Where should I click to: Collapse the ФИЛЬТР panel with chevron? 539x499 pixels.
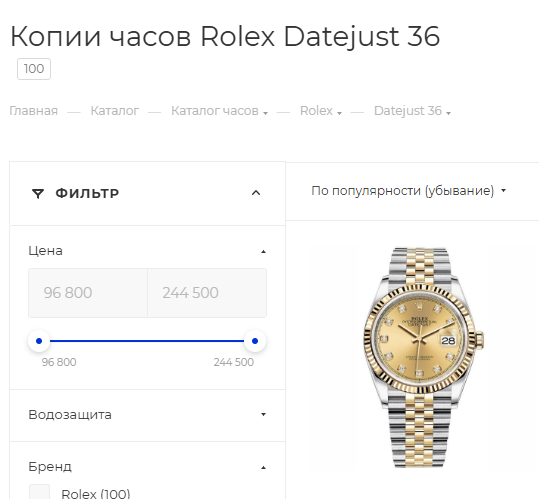pos(256,193)
